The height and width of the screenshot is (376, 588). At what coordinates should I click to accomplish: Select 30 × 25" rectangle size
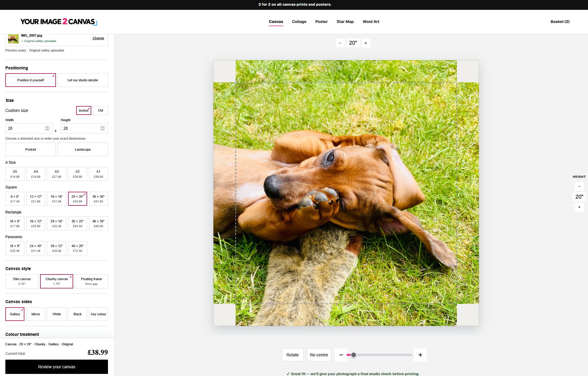pos(78,224)
